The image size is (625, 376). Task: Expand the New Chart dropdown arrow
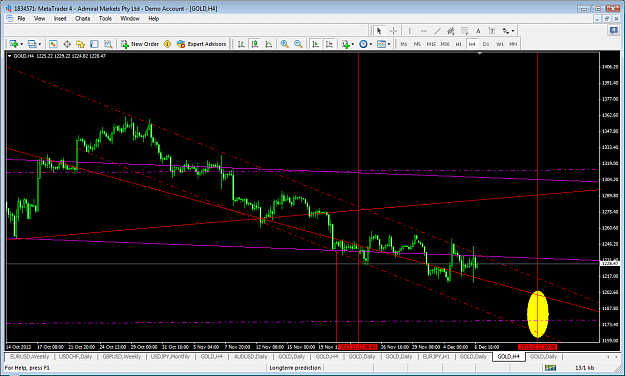tap(22, 44)
